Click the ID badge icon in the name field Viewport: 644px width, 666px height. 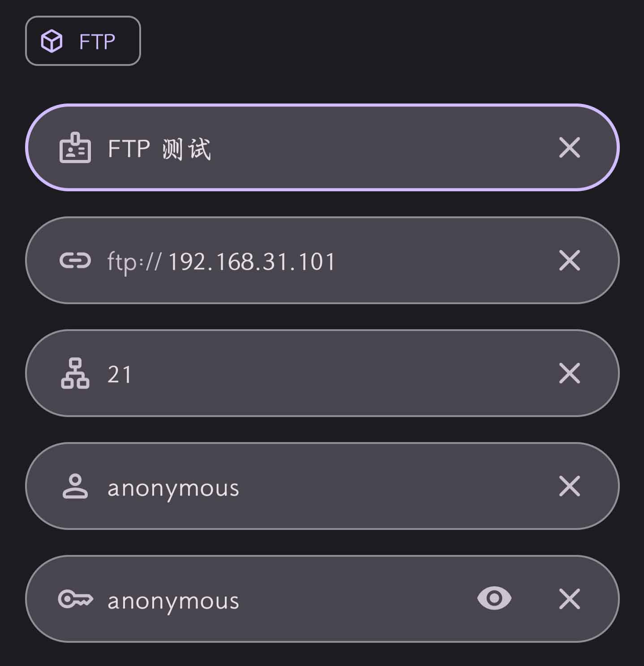coord(75,147)
